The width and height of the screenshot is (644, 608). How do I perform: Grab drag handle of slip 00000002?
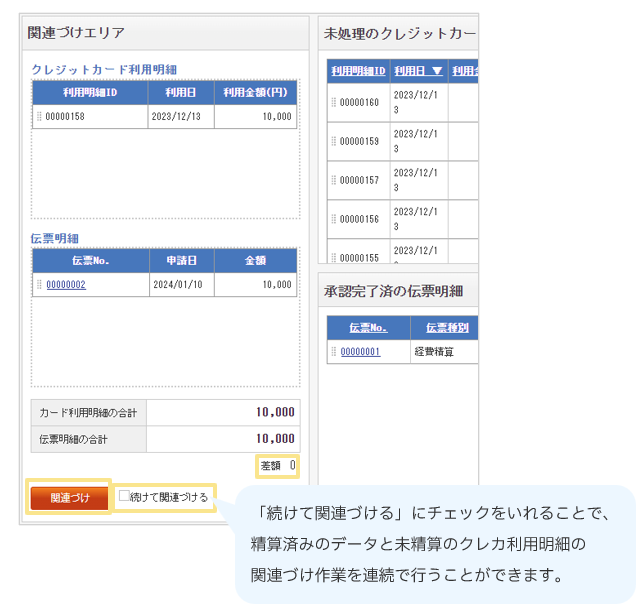tap(39, 285)
